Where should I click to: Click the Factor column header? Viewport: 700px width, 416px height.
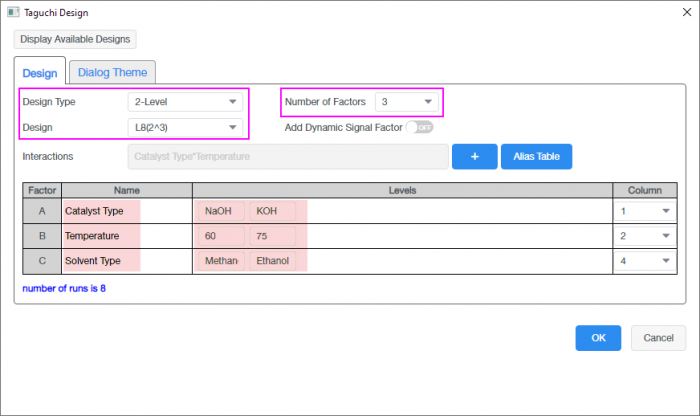pyautogui.click(x=42, y=191)
